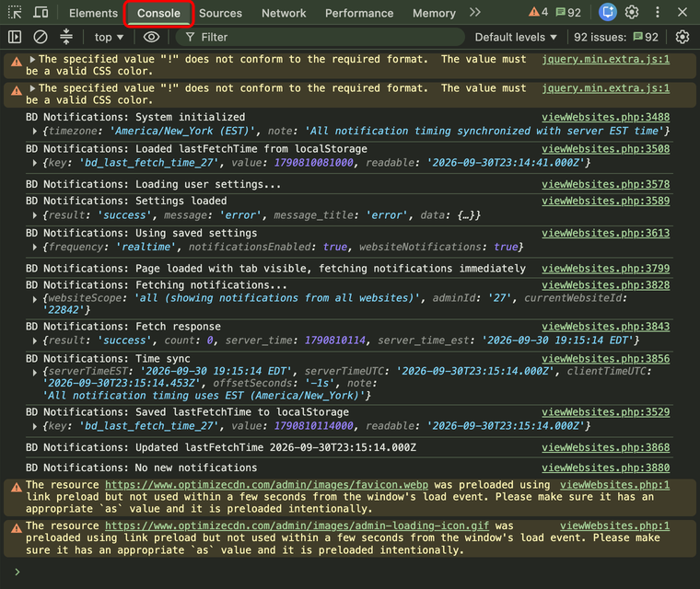The image size is (700, 589).
Task: Open viewWebsites.php:1 link on favicon warning
Action: (614, 485)
